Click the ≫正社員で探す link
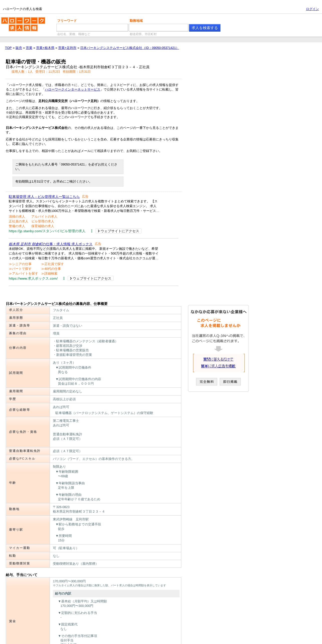 pyautogui.click(x=52, y=264)
